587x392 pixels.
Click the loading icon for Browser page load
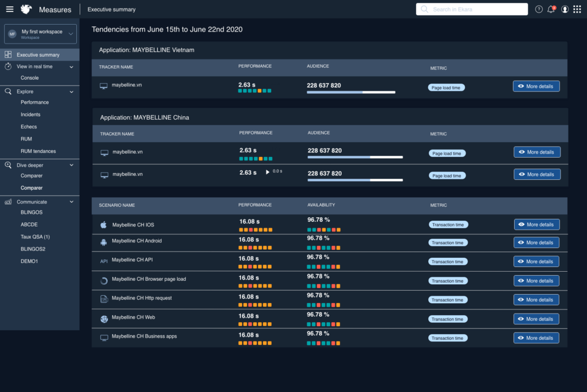104,280
